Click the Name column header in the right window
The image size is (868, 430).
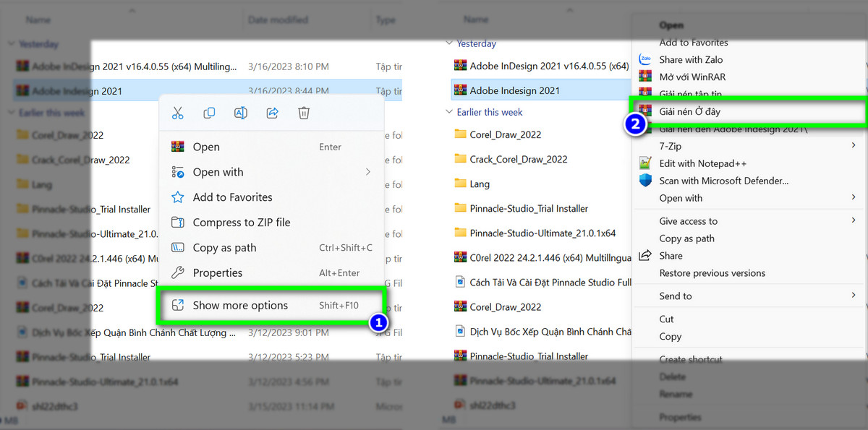coord(477,20)
